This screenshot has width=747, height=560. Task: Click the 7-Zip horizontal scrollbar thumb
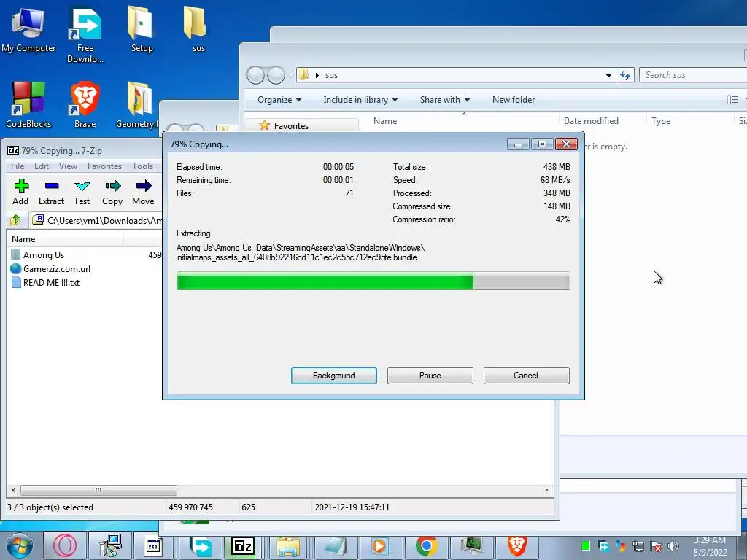(98, 490)
